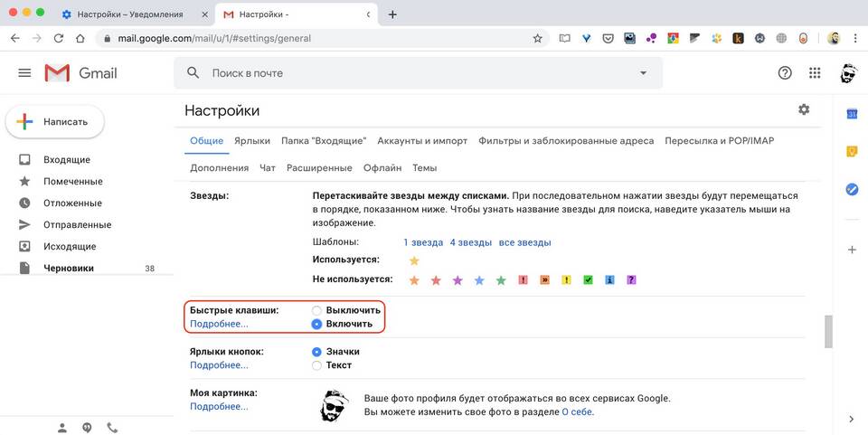This screenshot has height=435, width=868.
Task: Open the Google account avatar menu
Action: pos(847,73)
